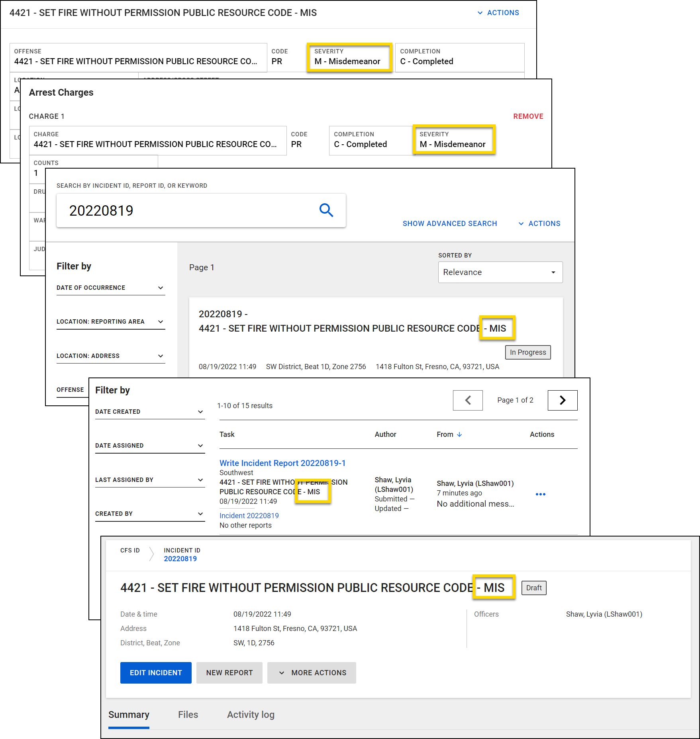Click the From column sort arrow
The width and height of the screenshot is (700, 739).
coord(459,434)
